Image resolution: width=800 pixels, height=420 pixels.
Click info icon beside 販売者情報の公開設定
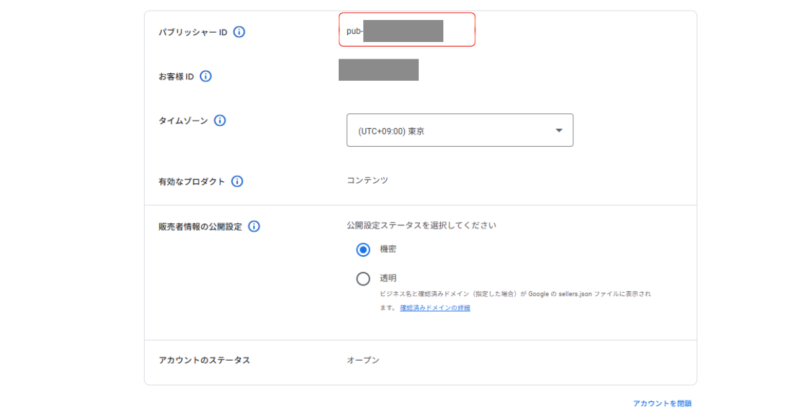(x=254, y=227)
